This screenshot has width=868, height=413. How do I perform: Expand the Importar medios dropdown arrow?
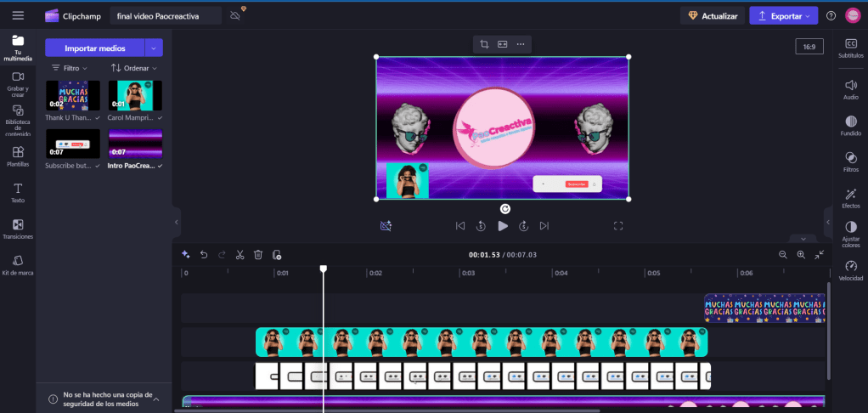click(x=154, y=48)
